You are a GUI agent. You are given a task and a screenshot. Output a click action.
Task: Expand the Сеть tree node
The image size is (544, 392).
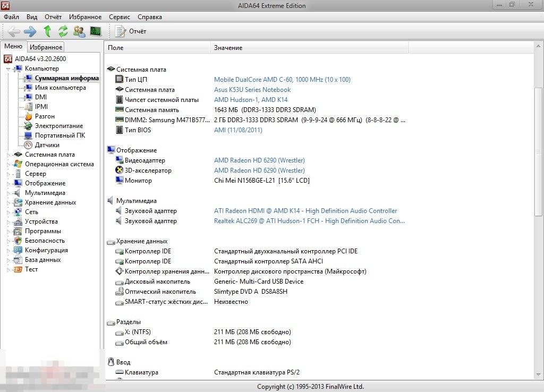click(8, 212)
